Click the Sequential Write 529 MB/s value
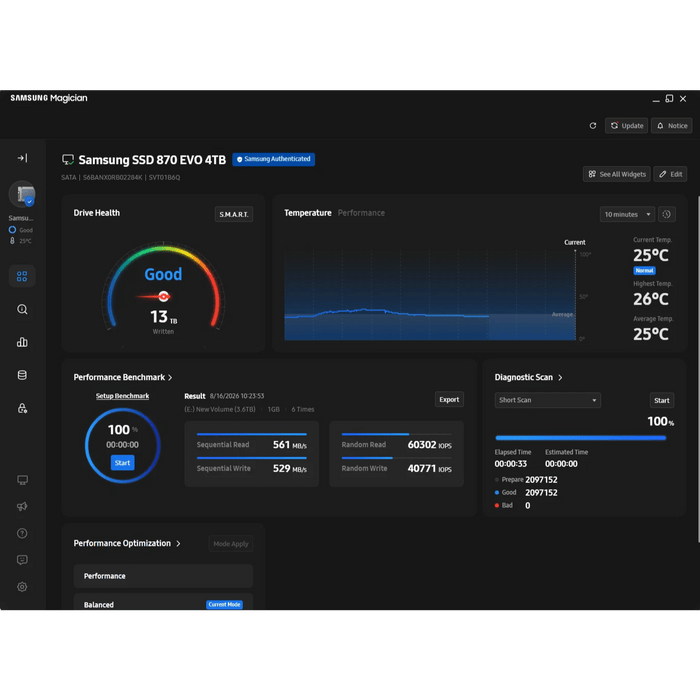This screenshot has width=700, height=700. point(290,469)
